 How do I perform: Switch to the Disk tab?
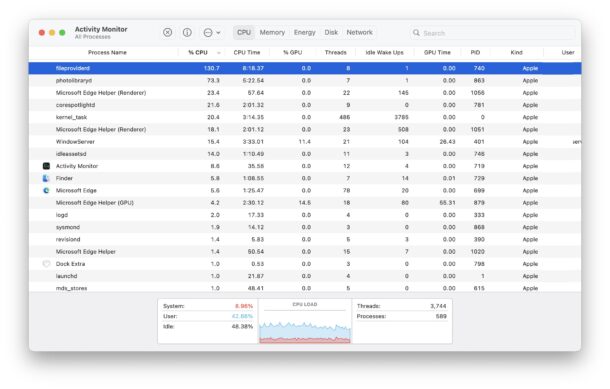pos(331,32)
